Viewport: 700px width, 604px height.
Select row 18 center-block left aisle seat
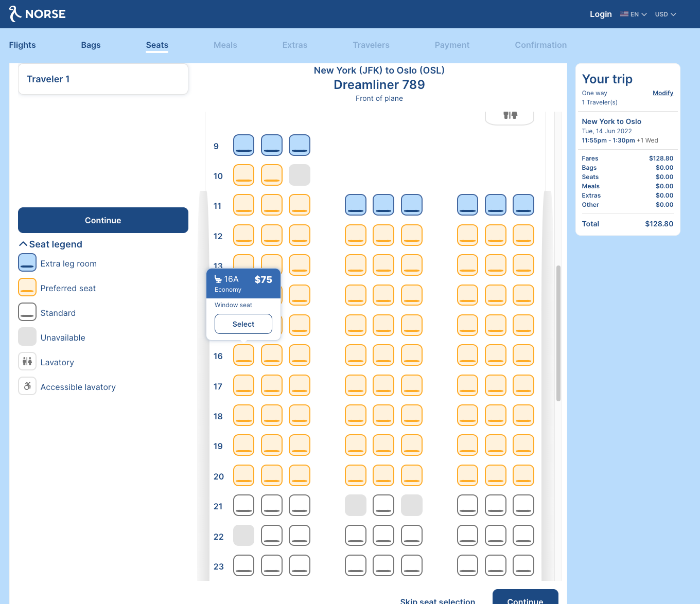point(356,415)
